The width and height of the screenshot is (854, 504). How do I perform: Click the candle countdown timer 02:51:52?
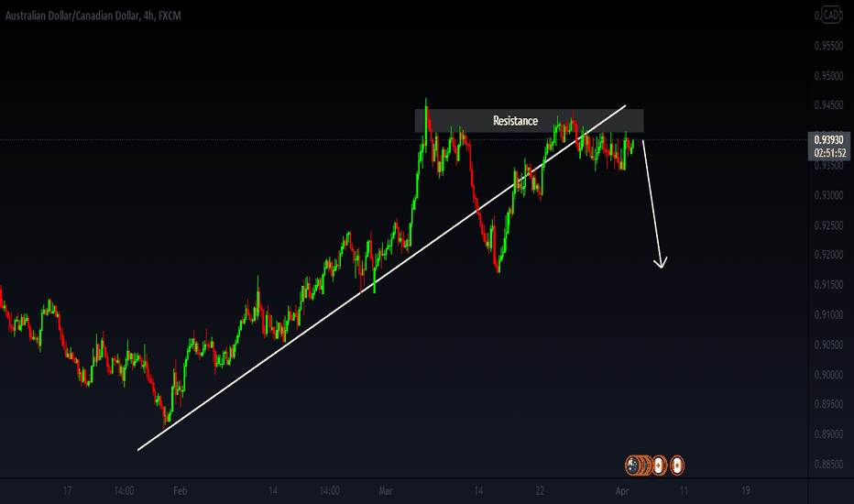pos(829,153)
